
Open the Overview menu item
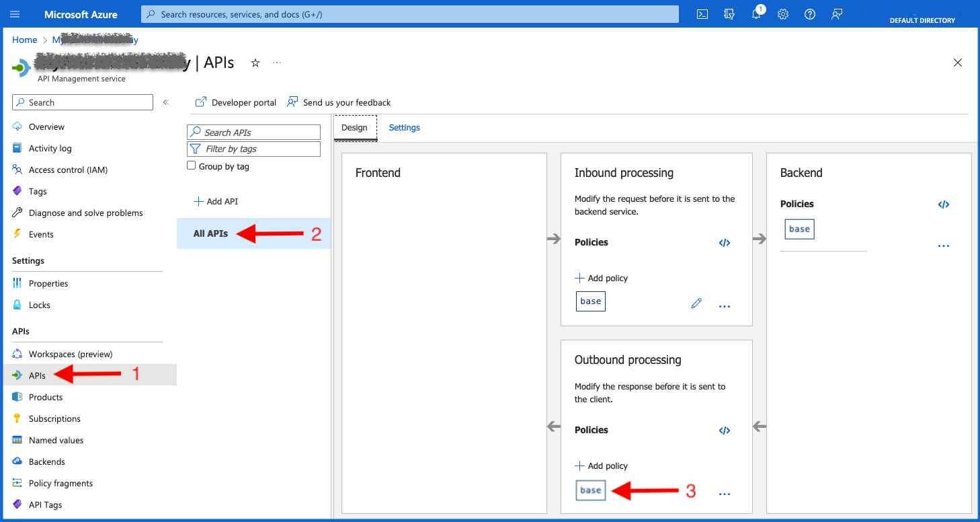46,126
